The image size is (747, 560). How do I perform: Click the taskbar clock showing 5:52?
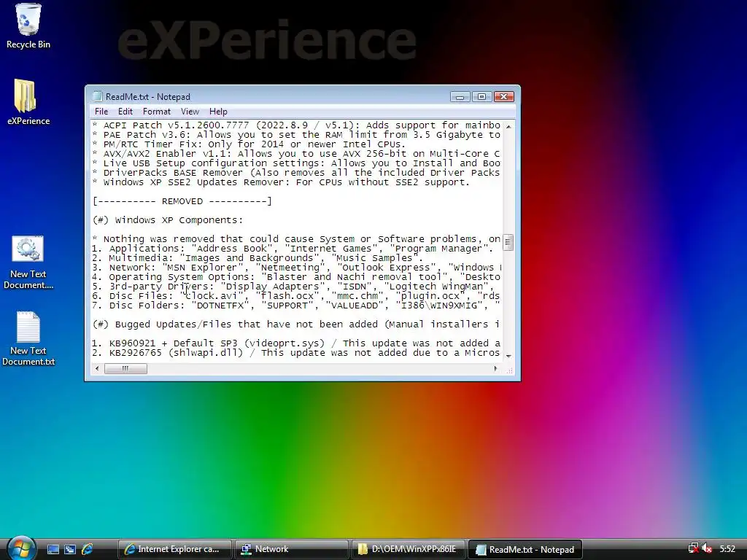tap(727, 549)
